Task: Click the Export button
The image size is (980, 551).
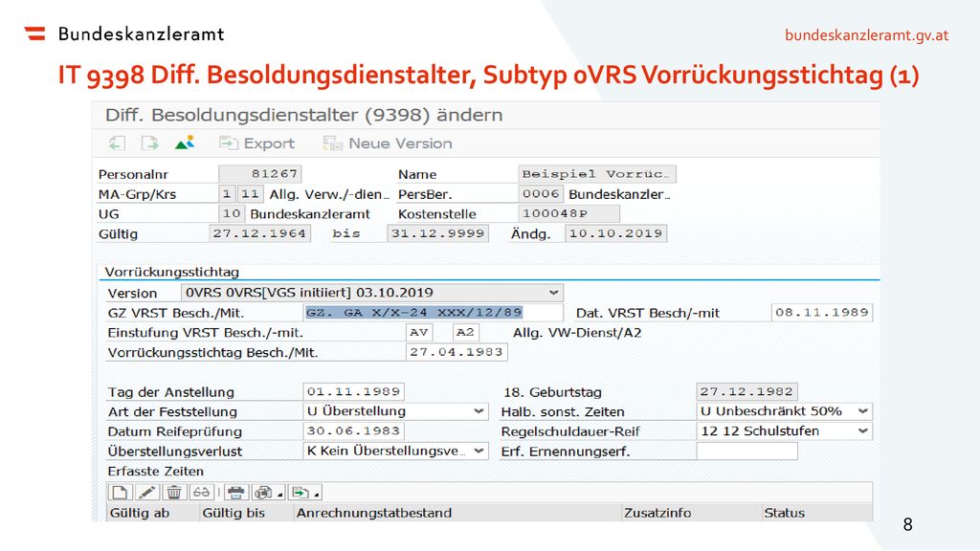Action: 256,143
